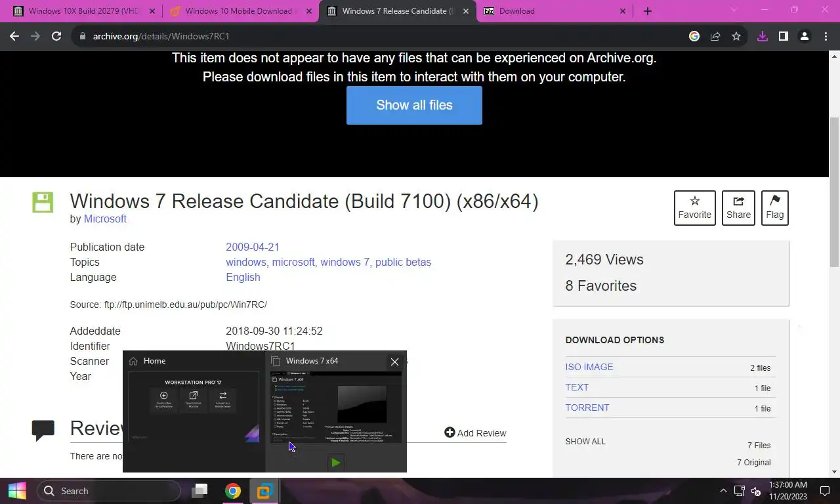This screenshot has height=504, width=840.
Task: Open the TORRENT download option
Action: [x=587, y=408]
